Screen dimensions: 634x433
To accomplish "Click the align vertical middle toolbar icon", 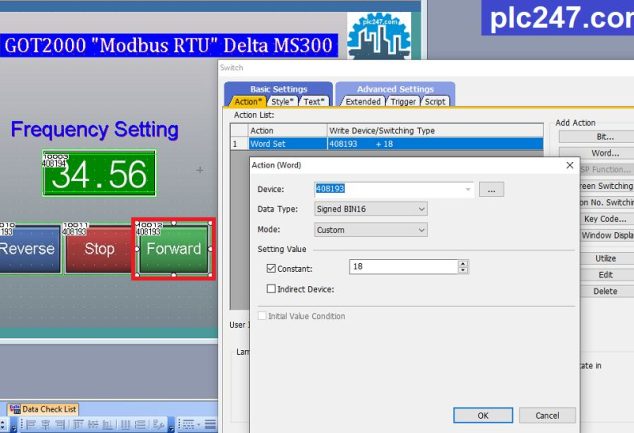I will coord(93,425).
